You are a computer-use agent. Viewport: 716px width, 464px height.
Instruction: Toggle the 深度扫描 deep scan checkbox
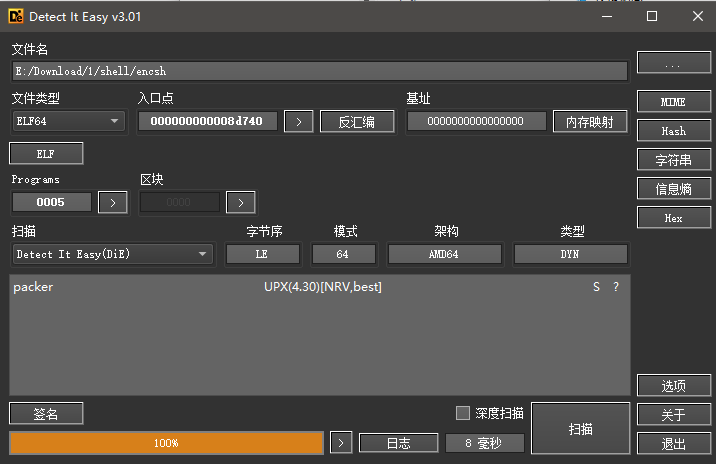tap(463, 413)
